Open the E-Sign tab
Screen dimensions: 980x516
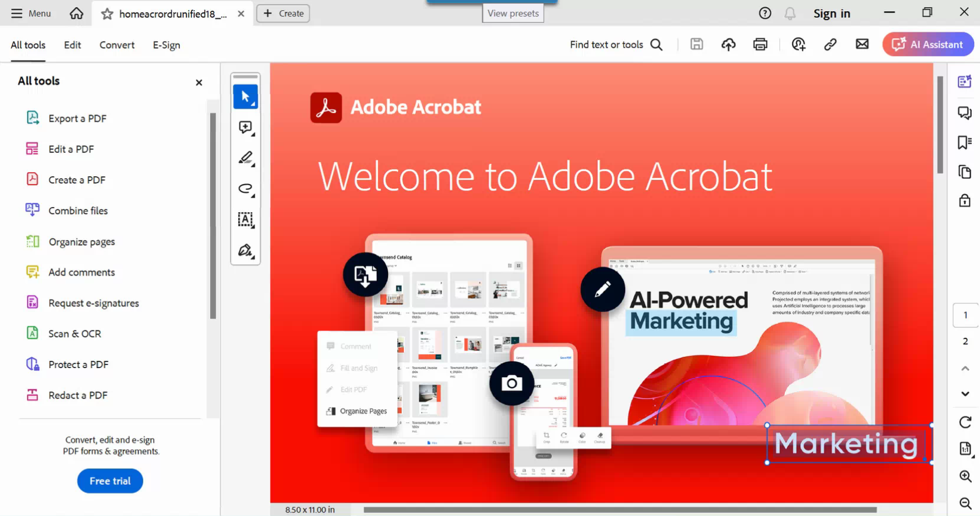(x=166, y=45)
